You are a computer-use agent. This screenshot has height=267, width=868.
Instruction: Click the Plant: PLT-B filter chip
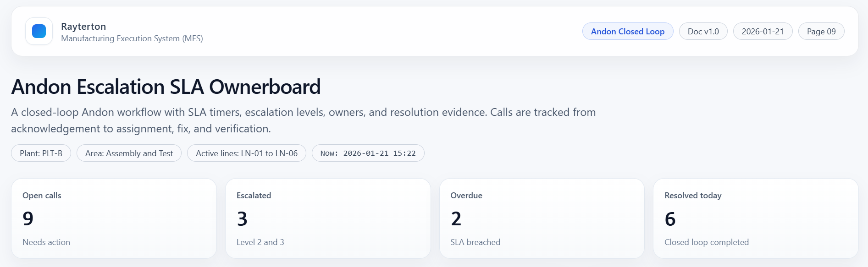click(x=41, y=153)
